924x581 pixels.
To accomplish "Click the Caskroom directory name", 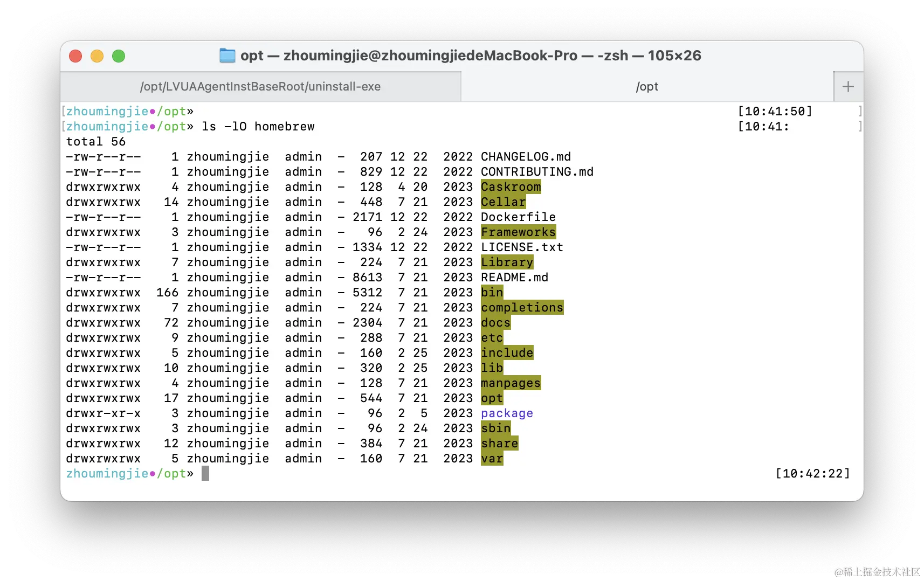I will (x=511, y=187).
